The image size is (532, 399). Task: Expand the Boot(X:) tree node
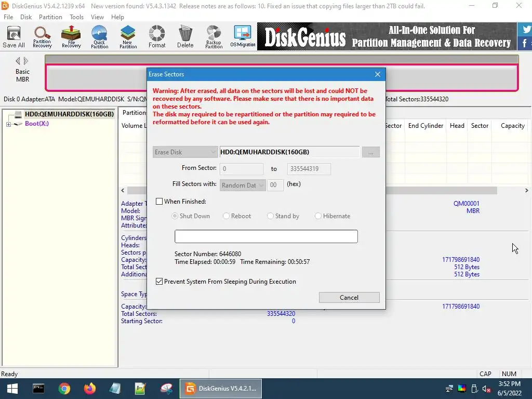click(x=8, y=124)
